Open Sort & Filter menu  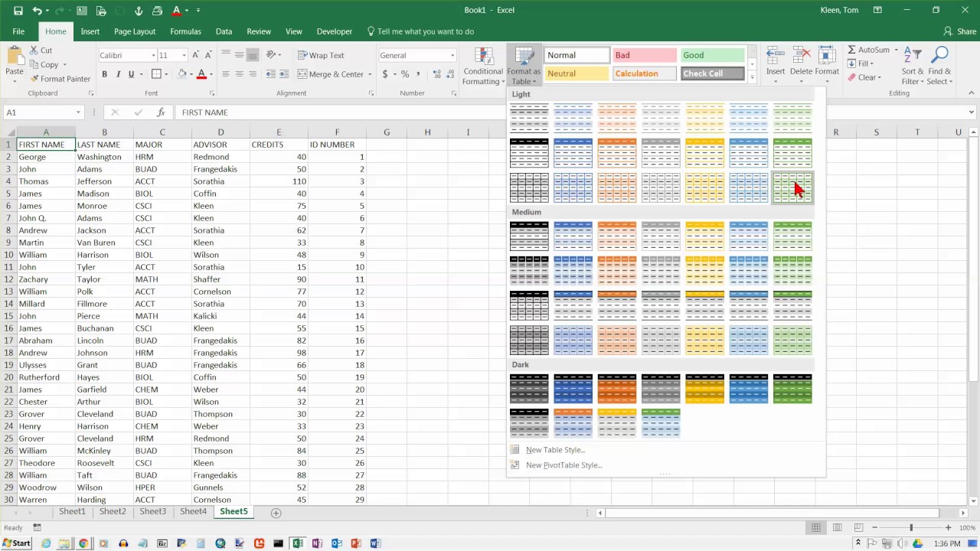point(912,65)
